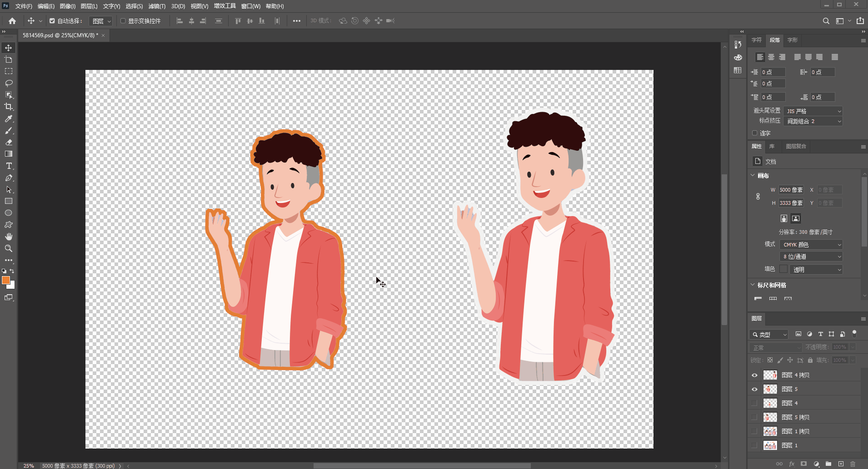
Task: Open the 间距组合 2 dropdown
Action: (x=813, y=121)
